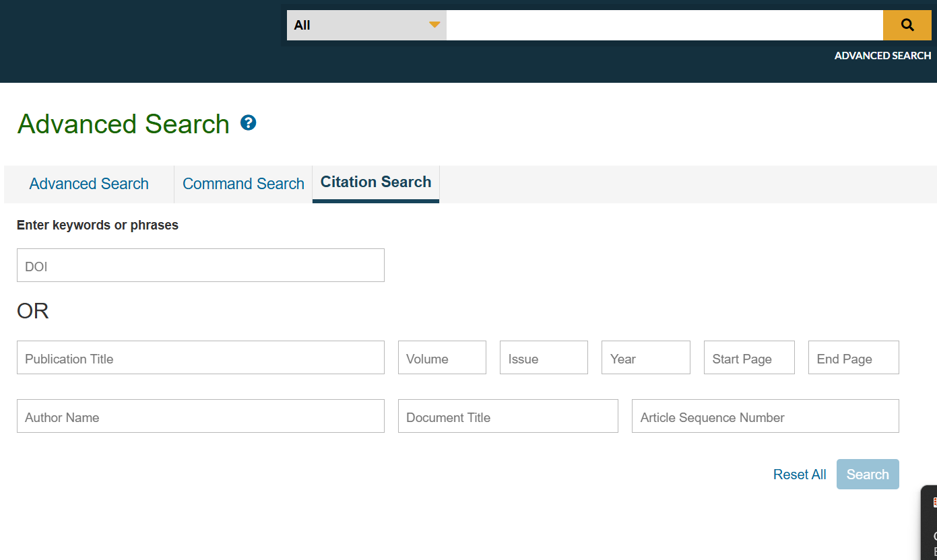Viewport: 937px width, 560px height.
Task: Click the Issue input field
Action: tap(544, 357)
